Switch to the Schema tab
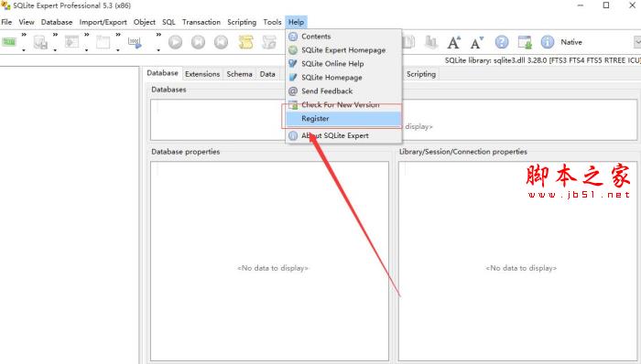The height and width of the screenshot is (364, 641). [240, 74]
